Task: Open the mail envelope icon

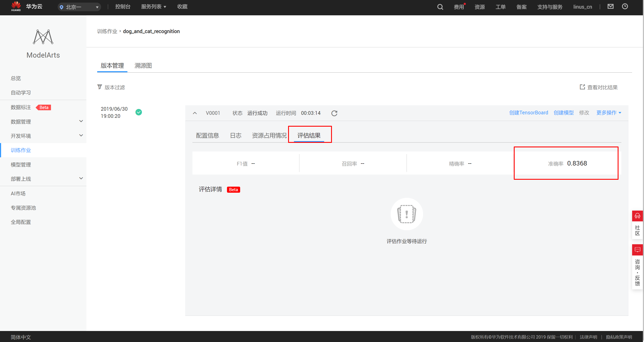Action: tap(610, 6)
